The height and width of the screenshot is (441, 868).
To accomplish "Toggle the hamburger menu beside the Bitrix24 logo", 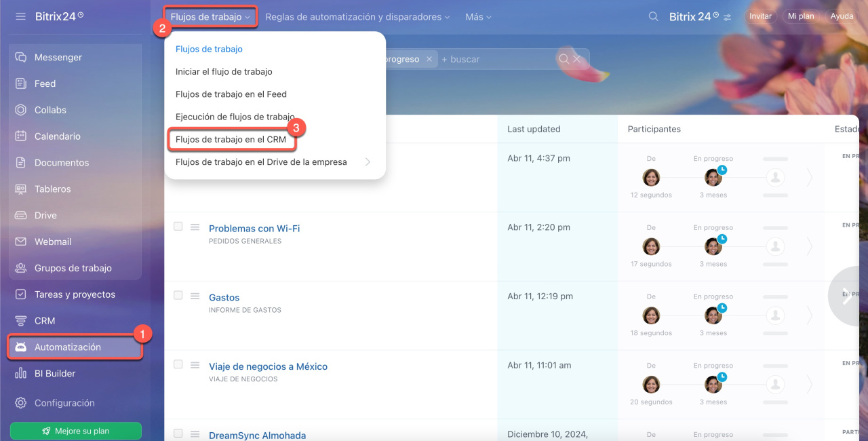I will [20, 16].
